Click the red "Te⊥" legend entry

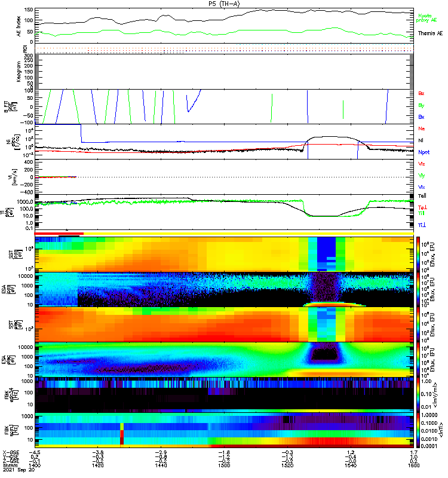(422, 207)
